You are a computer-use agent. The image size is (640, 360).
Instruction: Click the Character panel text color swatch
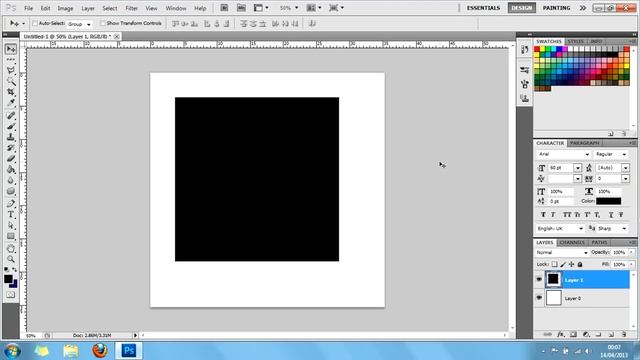pos(609,201)
